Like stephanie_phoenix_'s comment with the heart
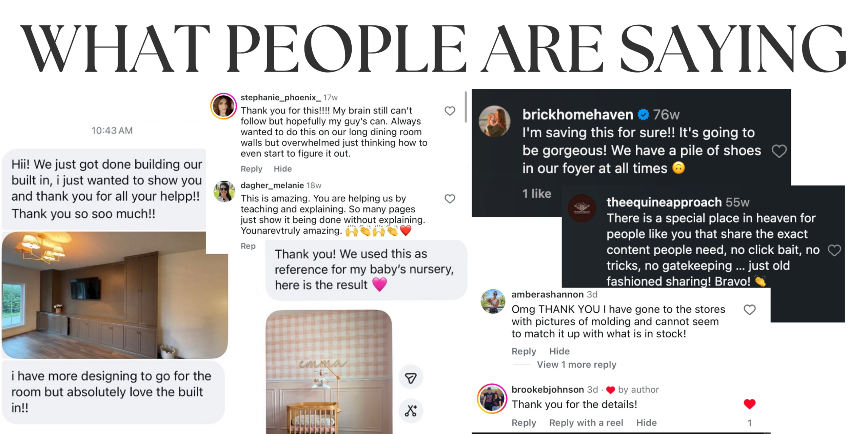 click(450, 111)
